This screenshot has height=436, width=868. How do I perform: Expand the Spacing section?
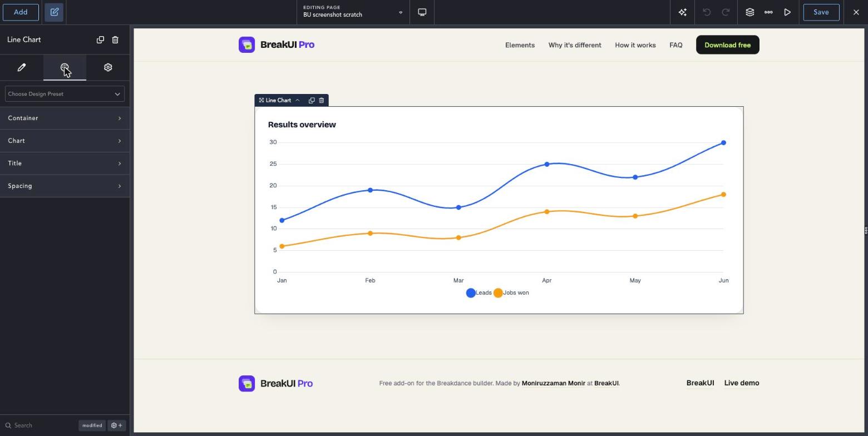point(65,186)
